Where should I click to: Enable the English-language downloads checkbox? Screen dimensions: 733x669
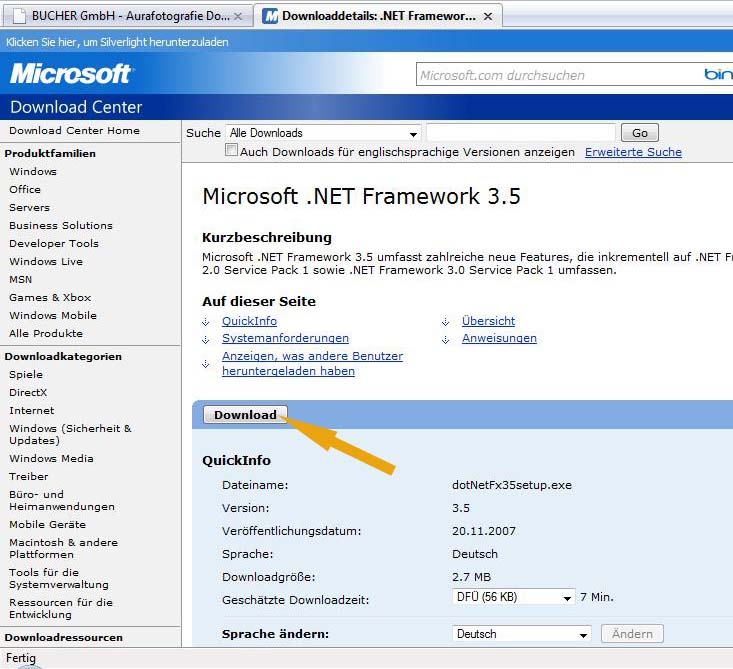pyautogui.click(x=232, y=151)
